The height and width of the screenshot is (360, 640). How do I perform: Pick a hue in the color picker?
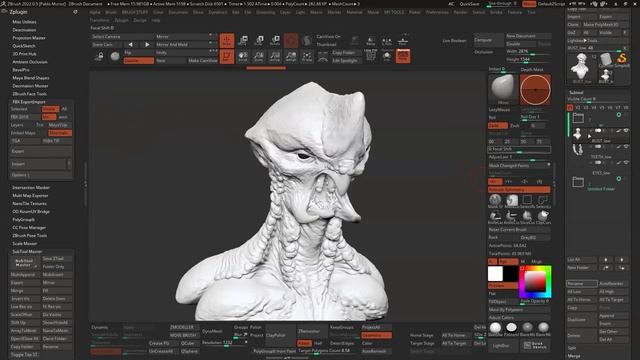point(535,282)
